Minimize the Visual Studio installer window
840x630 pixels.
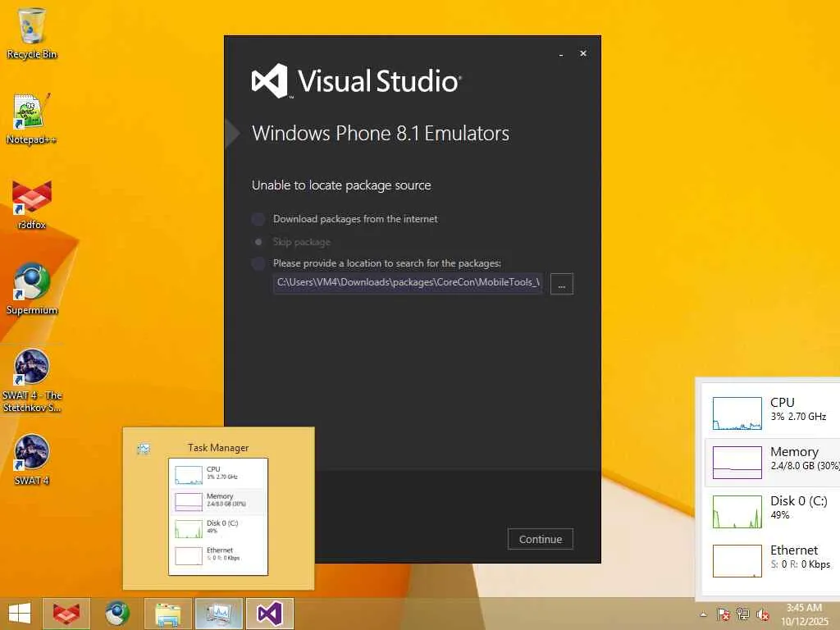[x=561, y=54]
